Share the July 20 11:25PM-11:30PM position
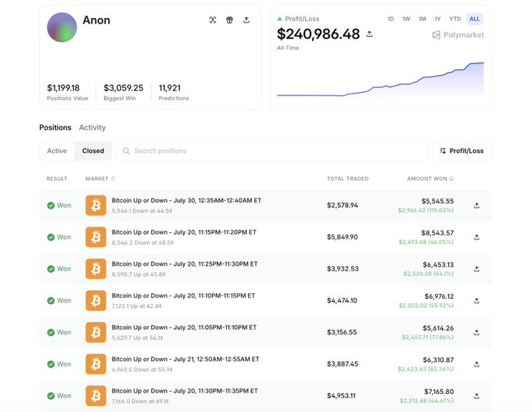 (x=476, y=269)
